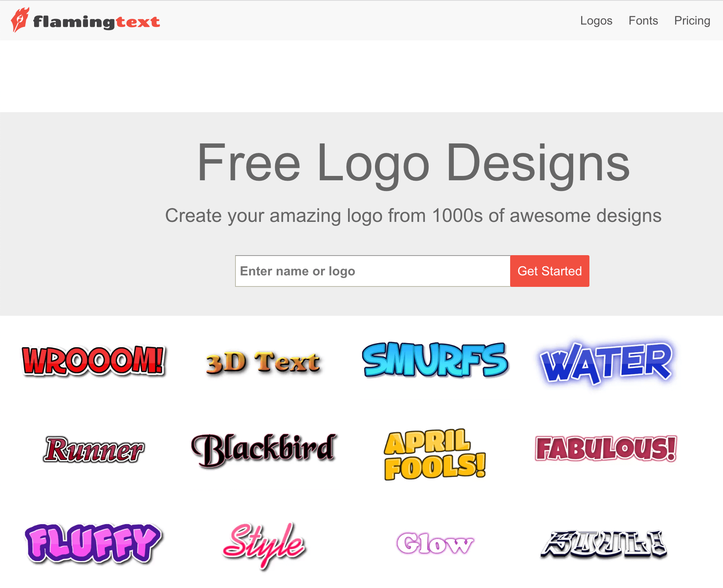Click the flamingtext wordmark in header
The height and width of the screenshot is (588, 723).
pyautogui.click(x=97, y=22)
